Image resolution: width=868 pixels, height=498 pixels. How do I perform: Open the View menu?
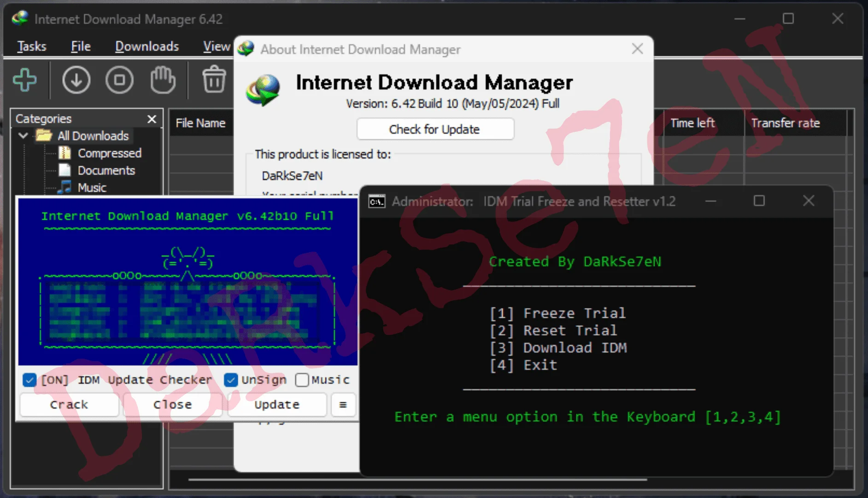[217, 46]
